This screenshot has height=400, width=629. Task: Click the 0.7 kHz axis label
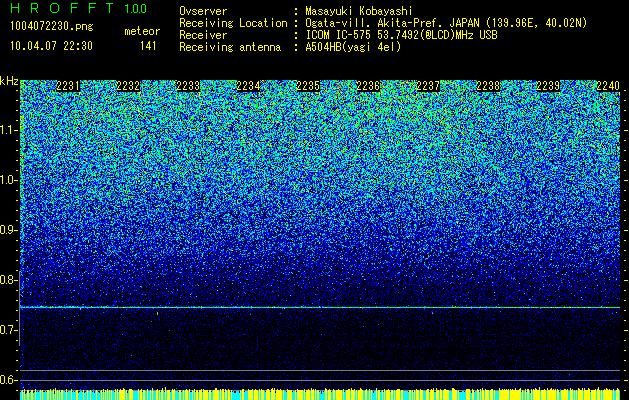coord(9,330)
